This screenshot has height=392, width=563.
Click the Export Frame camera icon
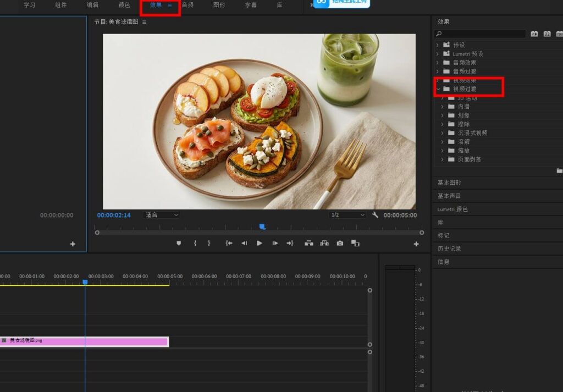point(340,243)
